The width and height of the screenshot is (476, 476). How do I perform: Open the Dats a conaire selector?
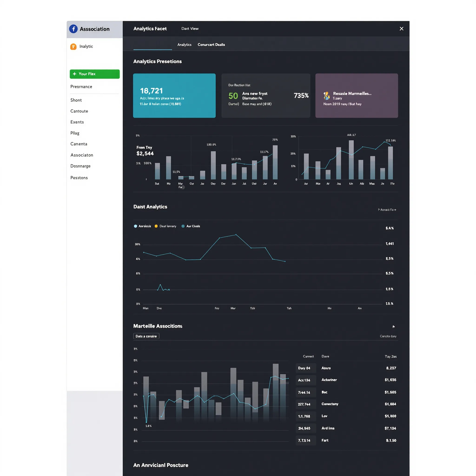[146, 336]
